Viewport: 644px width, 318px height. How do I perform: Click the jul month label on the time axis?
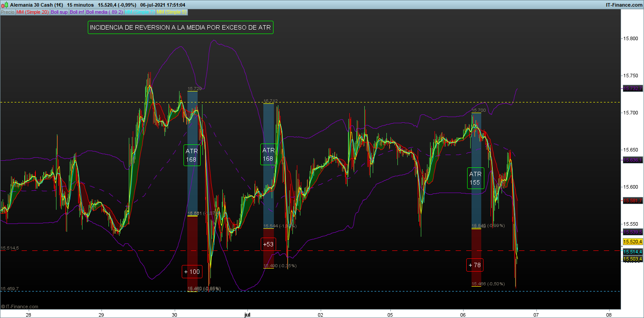click(x=247, y=315)
